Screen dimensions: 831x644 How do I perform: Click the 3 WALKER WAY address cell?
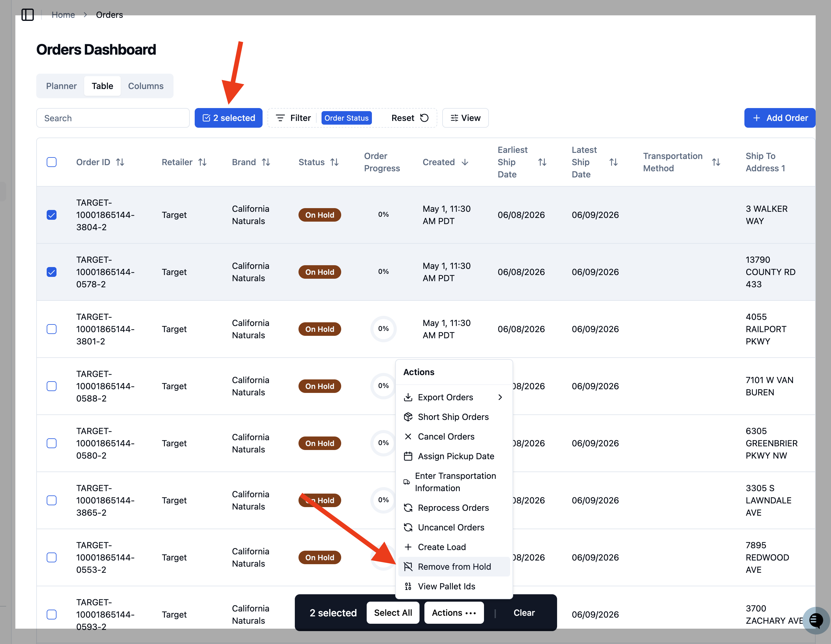tap(766, 215)
